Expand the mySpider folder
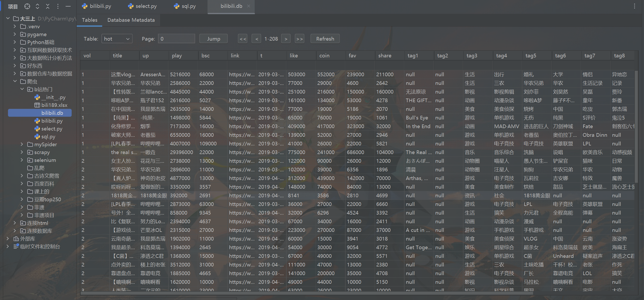The image size is (644, 300). (x=22, y=144)
